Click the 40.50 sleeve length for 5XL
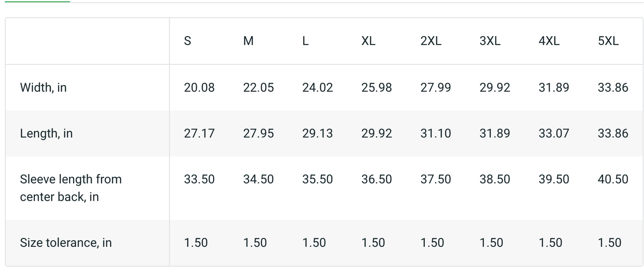Screen dimensions: 644x279 pyautogui.click(x=613, y=179)
